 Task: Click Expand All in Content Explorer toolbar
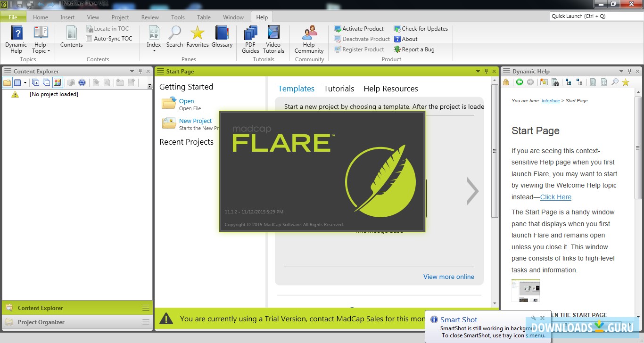(35, 82)
